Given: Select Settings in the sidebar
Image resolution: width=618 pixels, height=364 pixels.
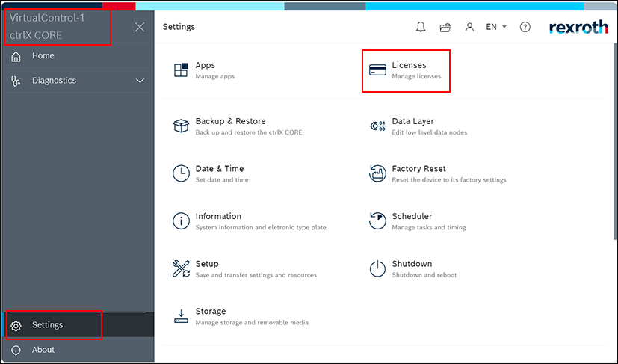Looking at the screenshot, I should (47, 325).
